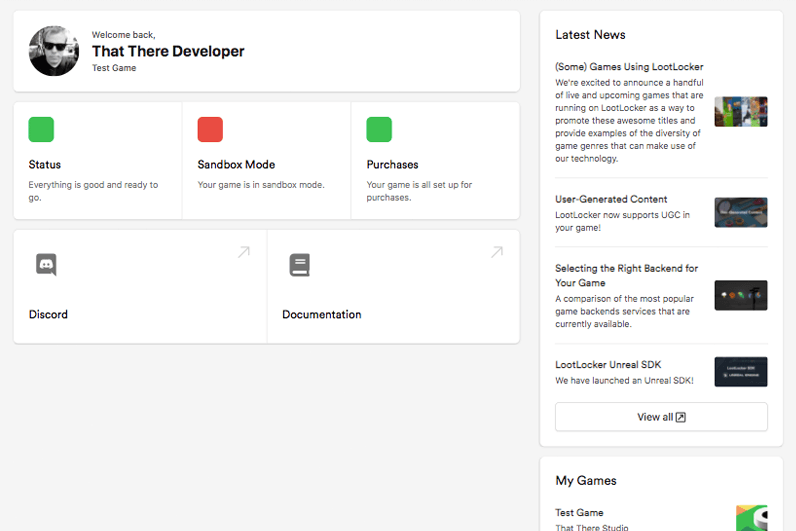Click 'LootLocker now supports UGC' description
The height and width of the screenshot is (531, 796).
click(x=622, y=221)
